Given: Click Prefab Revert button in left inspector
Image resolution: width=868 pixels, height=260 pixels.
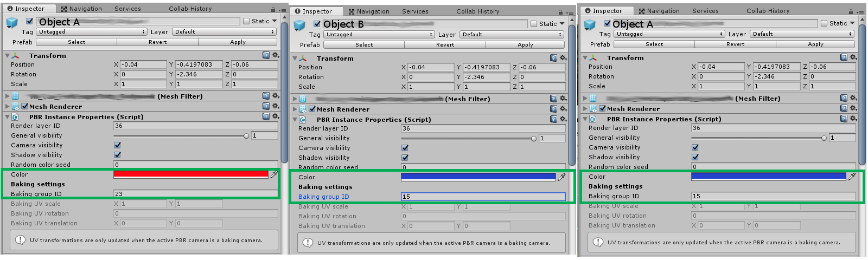Looking at the screenshot, I should tap(158, 42).
